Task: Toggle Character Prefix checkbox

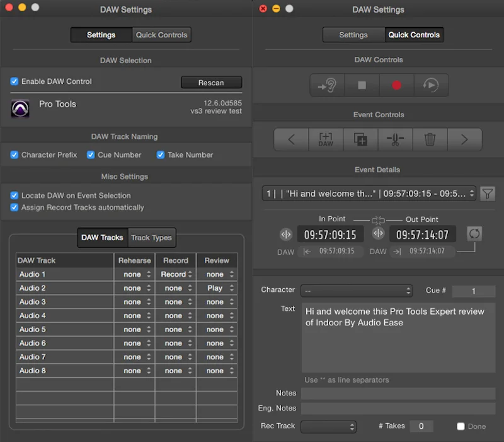Action: [14, 154]
